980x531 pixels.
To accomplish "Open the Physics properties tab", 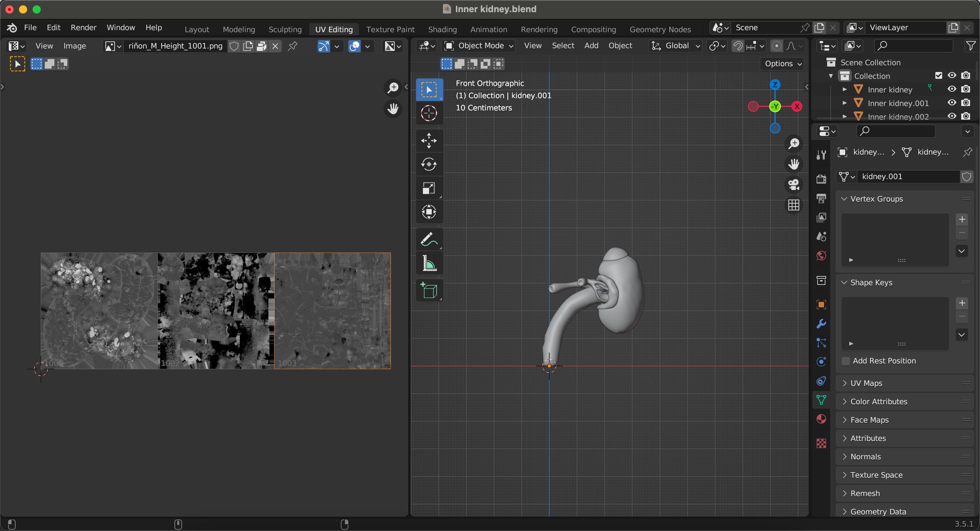I will [821, 362].
